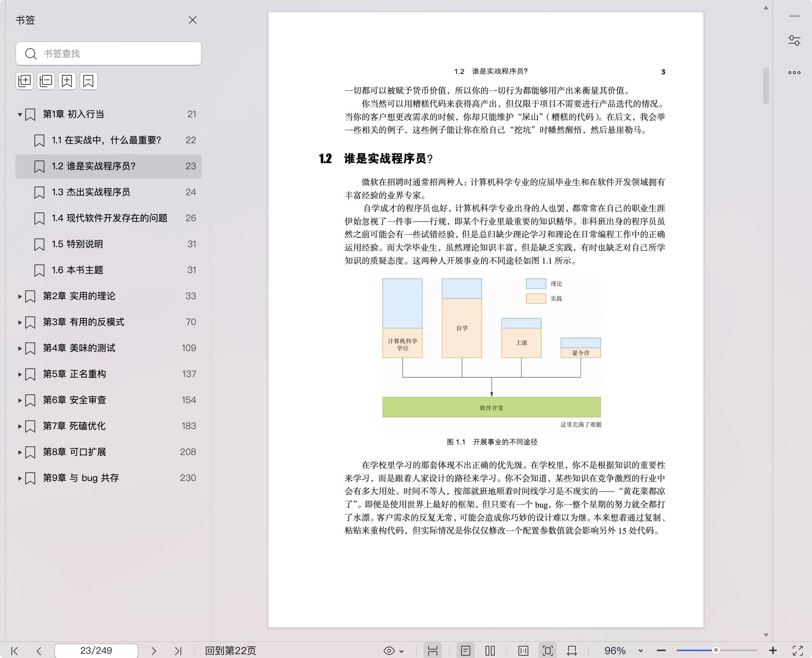Open settings sliders icon in right sidebar
This screenshot has height=658, width=812.
[x=794, y=41]
